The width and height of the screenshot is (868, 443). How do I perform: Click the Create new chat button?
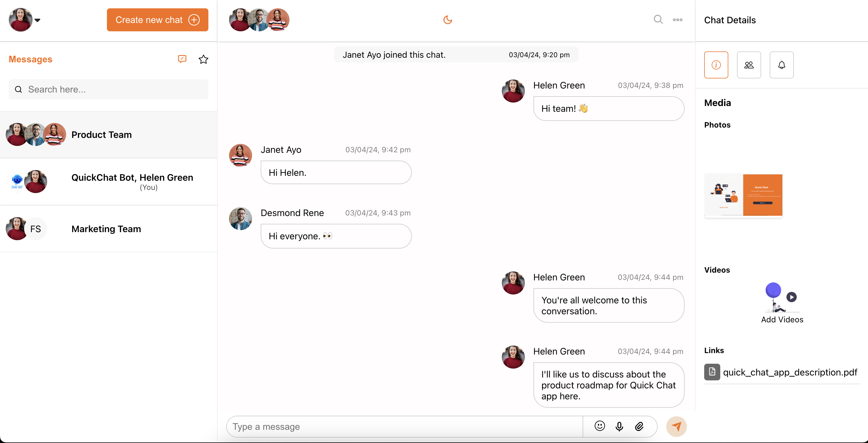click(x=157, y=20)
